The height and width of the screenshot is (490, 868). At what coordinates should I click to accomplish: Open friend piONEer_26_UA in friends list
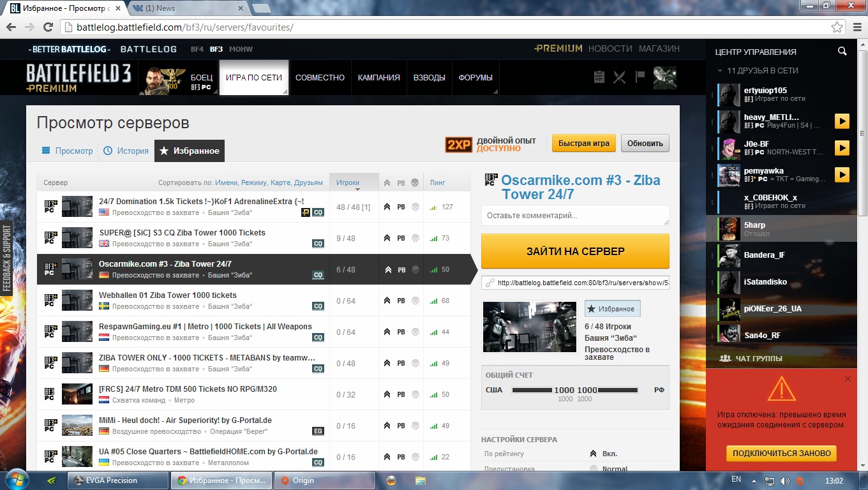(x=781, y=309)
